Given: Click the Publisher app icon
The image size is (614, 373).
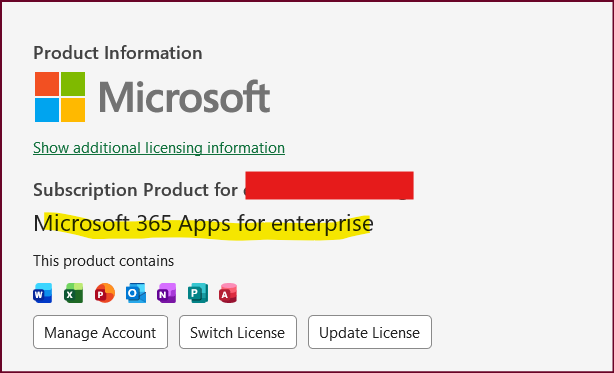Looking at the screenshot, I should click(x=198, y=293).
